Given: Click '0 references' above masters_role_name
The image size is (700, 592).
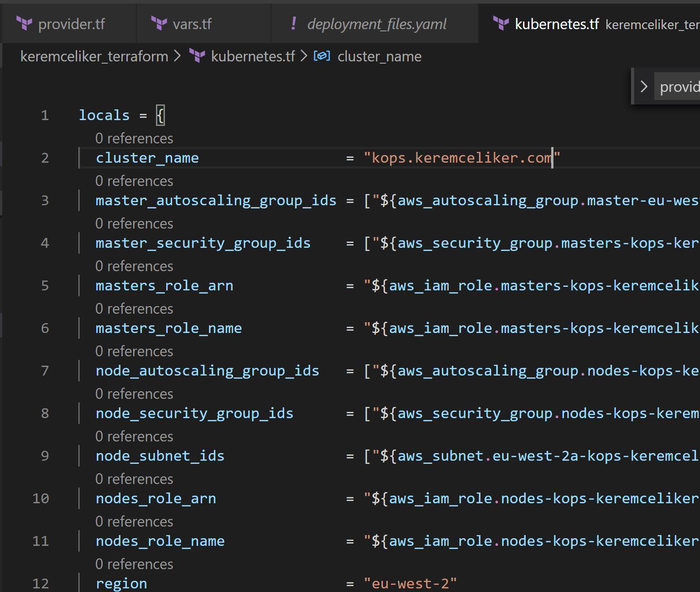Looking at the screenshot, I should coord(134,309).
